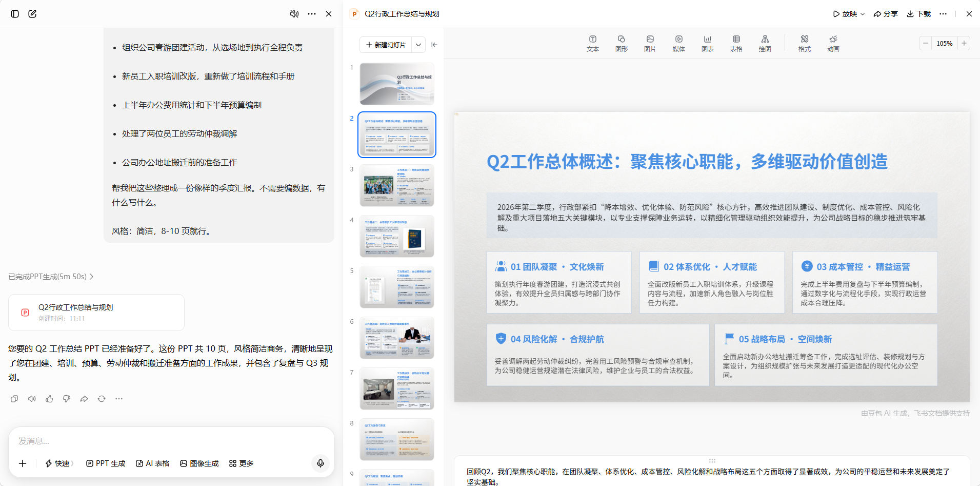Insert a text box with 文本 tool
Viewport: 980px width, 486px height.
click(593, 44)
